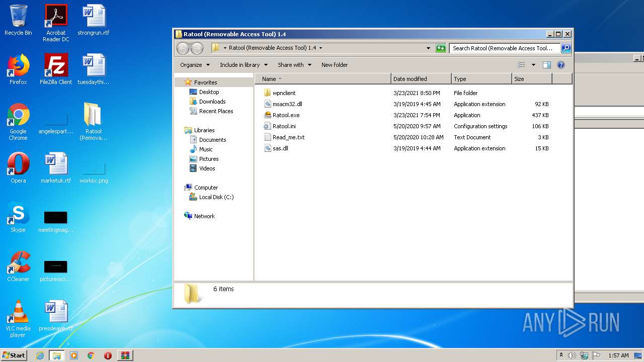Open the Include in library dropdown
The height and width of the screenshot is (362, 644).
click(x=244, y=65)
